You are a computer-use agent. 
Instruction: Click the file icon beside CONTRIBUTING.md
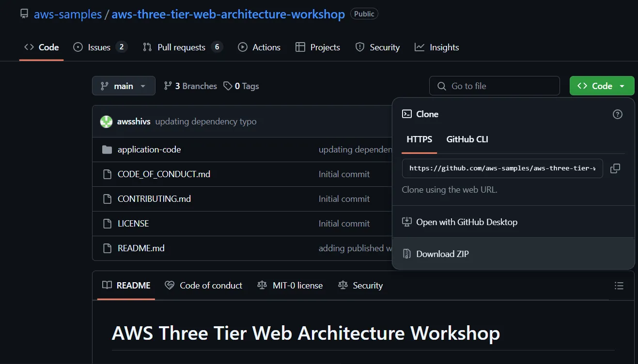(107, 199)
